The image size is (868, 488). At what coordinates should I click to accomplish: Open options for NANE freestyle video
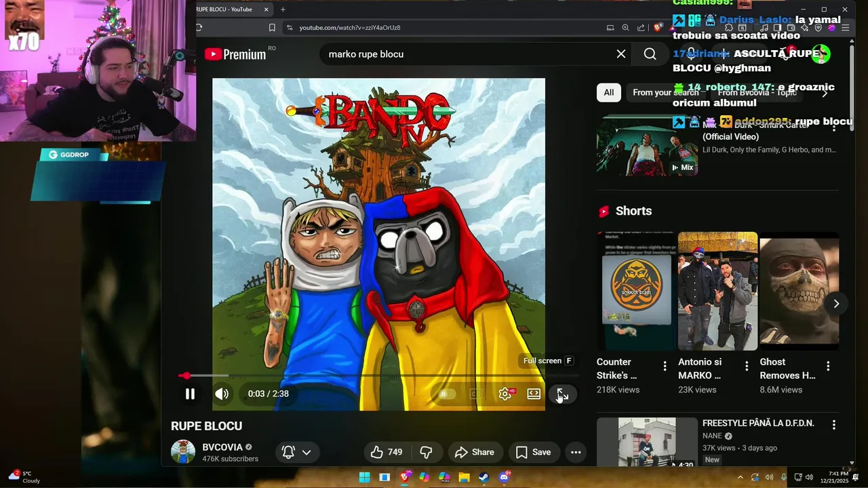pos(834,425)
